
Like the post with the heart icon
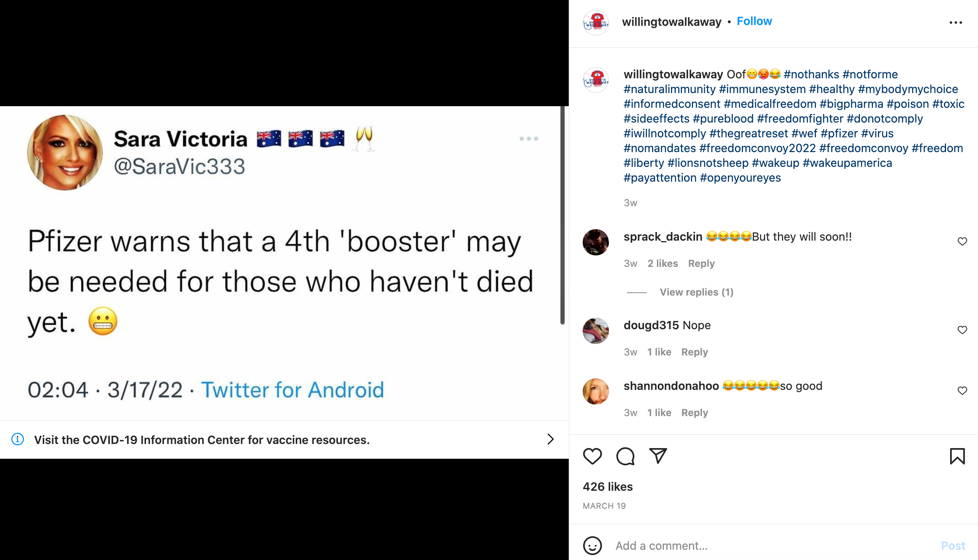click(x=592, y=456)
